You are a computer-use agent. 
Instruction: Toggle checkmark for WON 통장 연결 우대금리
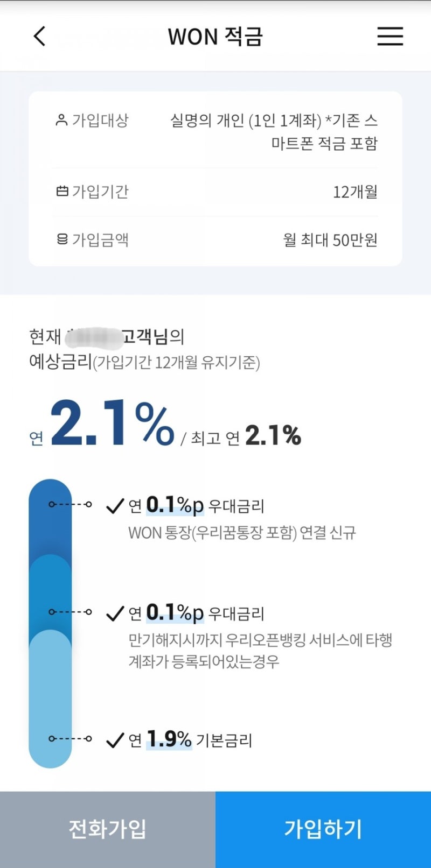[x=115, y=506]
